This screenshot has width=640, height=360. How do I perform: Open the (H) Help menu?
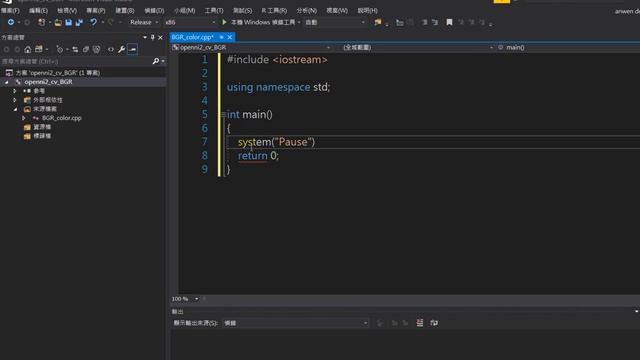(x=367, y=10)
